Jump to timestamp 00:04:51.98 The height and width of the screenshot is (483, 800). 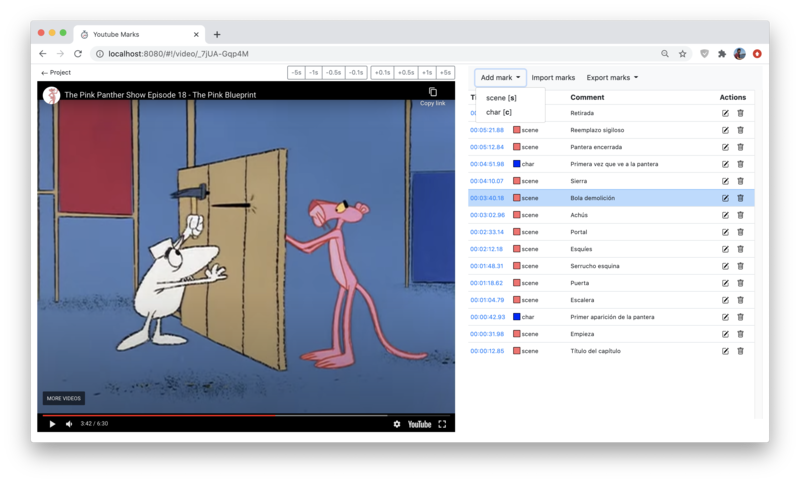tap(487, 164)
